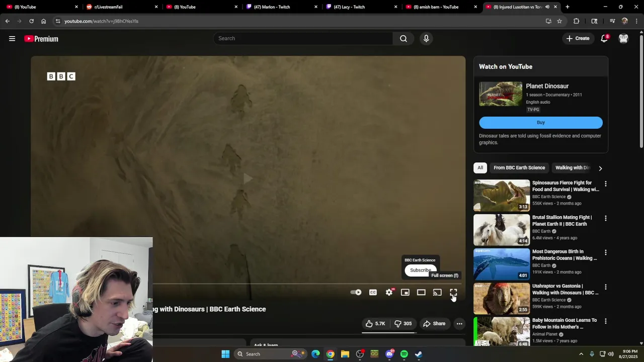
Task: Mute the Injured Lusotitan tab audio
Action: click(547, 7)
